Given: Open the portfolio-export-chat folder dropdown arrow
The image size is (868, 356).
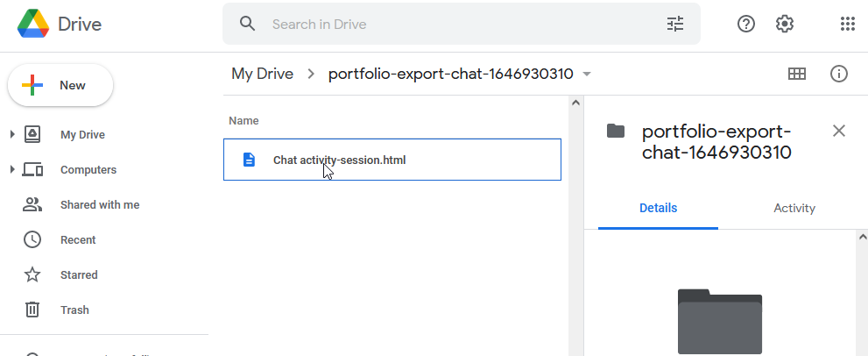Looking at the screenshot, I should coord(587,75).
